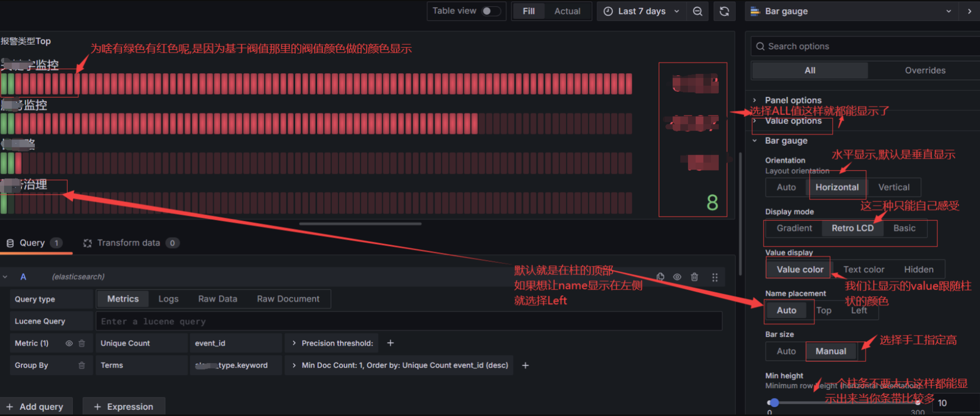Toggle visibility eye of query A

677,277
